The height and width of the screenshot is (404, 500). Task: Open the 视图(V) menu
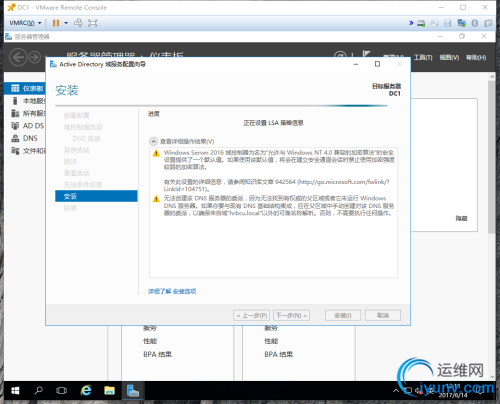tap(449, 58)
